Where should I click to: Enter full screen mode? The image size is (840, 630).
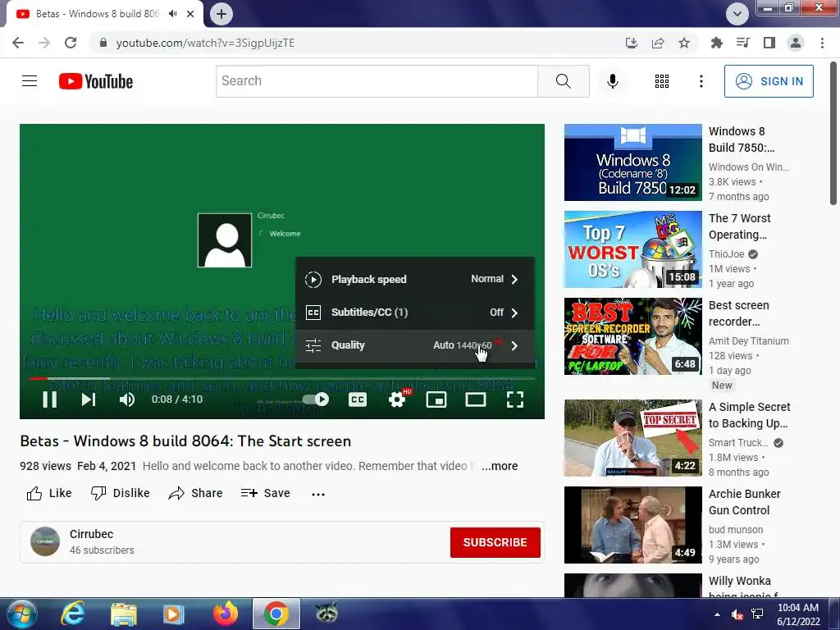[515, 399]
